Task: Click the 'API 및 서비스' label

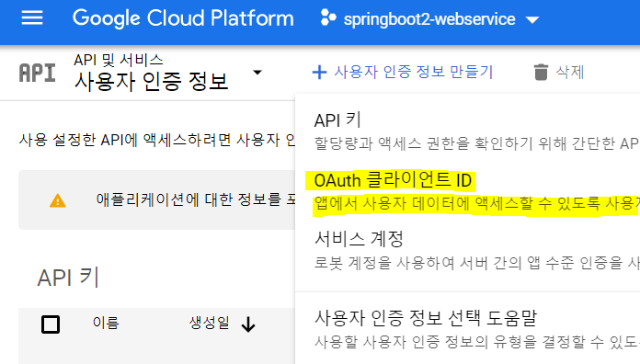Action: (x=119, y=60)
